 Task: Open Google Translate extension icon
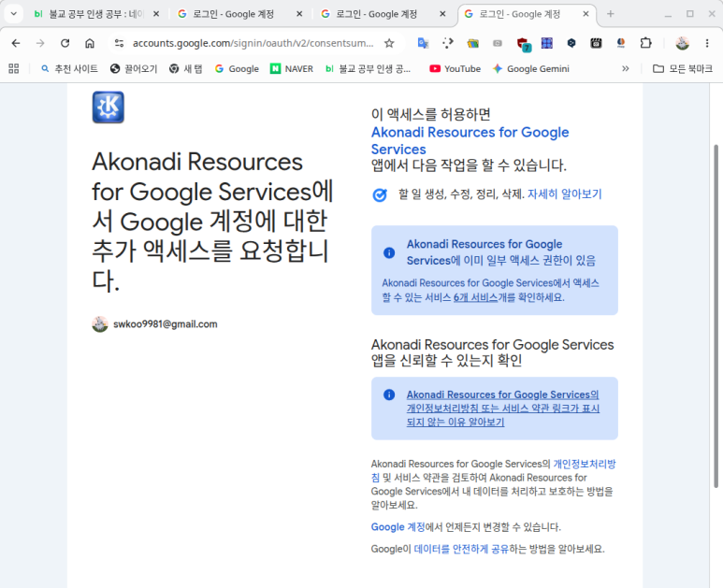pyautogui.click(x=423, y=43)
